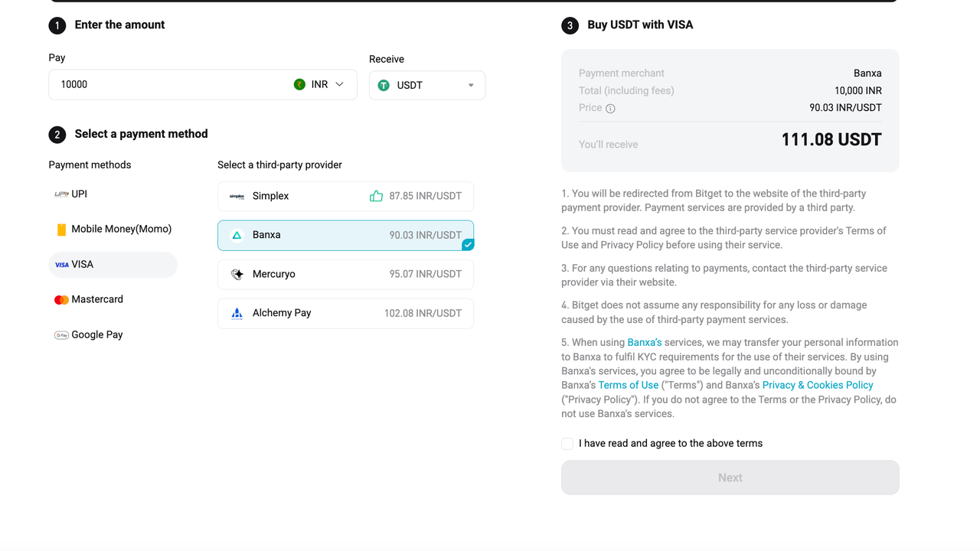Open the USDT receive dropdown
This screenshot has width=980, height=551.
click(x=427, y=85)
